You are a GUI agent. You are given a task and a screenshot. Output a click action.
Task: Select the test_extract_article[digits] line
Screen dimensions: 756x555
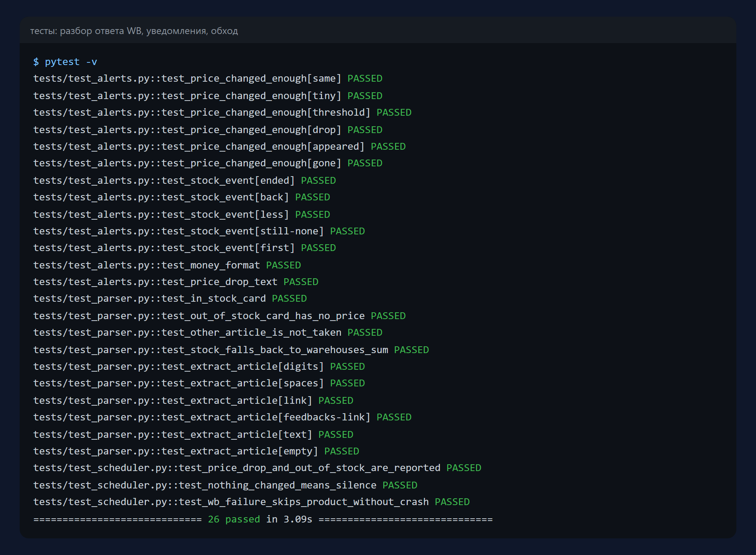tap(199, 366)
